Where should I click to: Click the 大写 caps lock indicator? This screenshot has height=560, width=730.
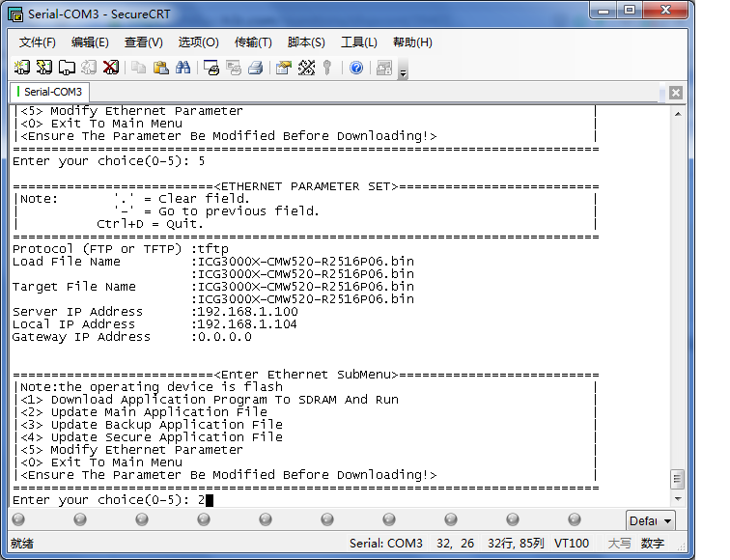620,544
